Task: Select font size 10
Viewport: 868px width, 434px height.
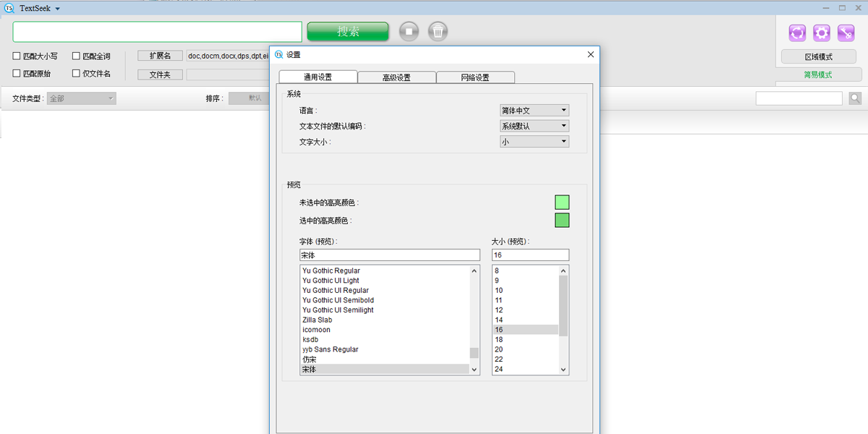Action: coord(525,290)
